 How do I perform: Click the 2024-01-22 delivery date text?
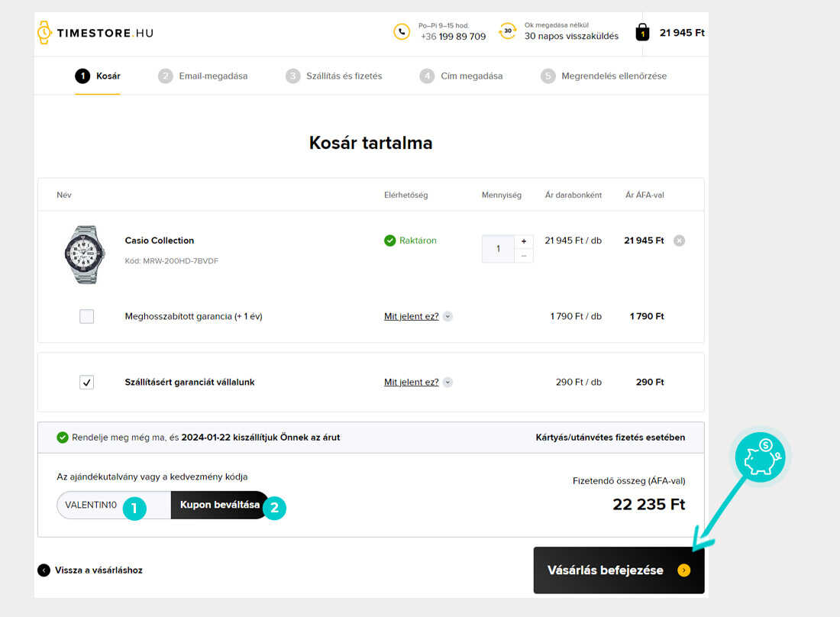tap(205, 438)
